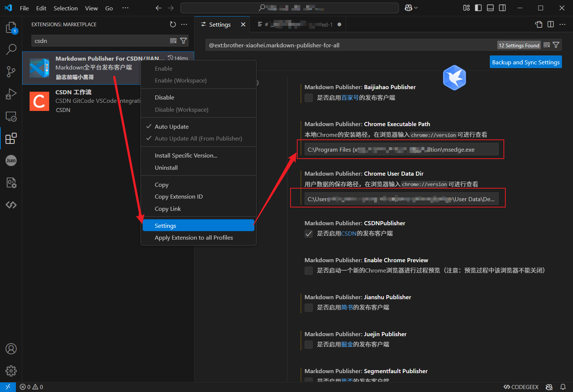Open the Manage gear icon
This screenshot has width=573, height=392.
point(11,371)
